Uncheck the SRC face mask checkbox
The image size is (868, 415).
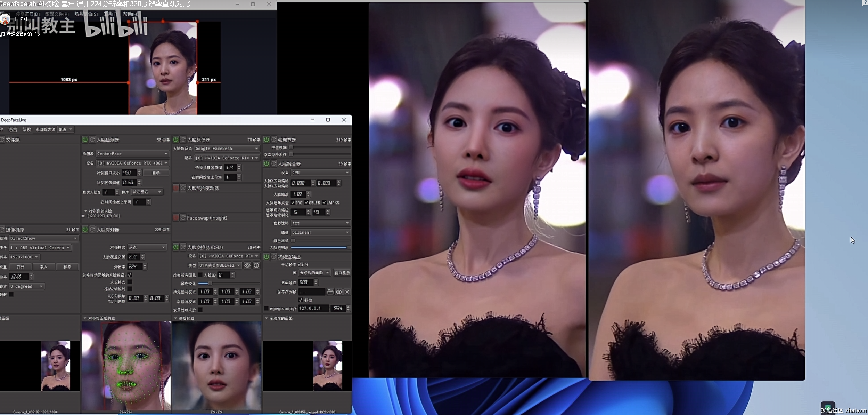click(293, 202)
